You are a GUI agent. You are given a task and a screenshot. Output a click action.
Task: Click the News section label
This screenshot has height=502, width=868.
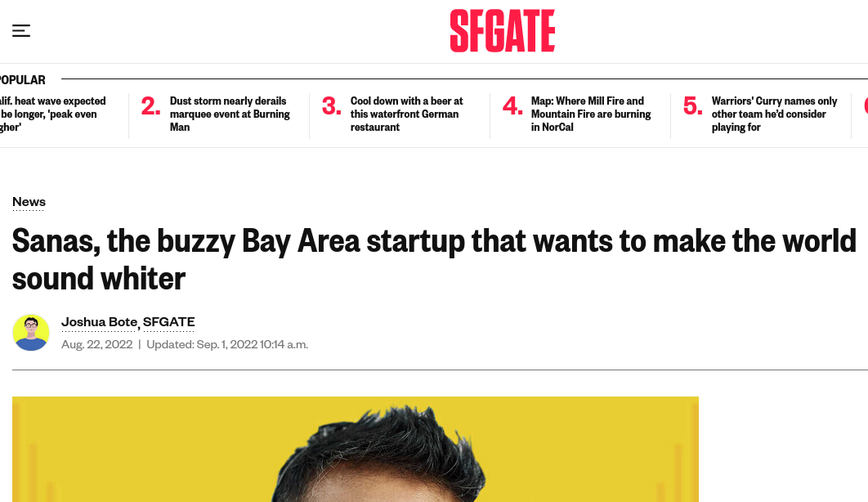click(29, 202)
